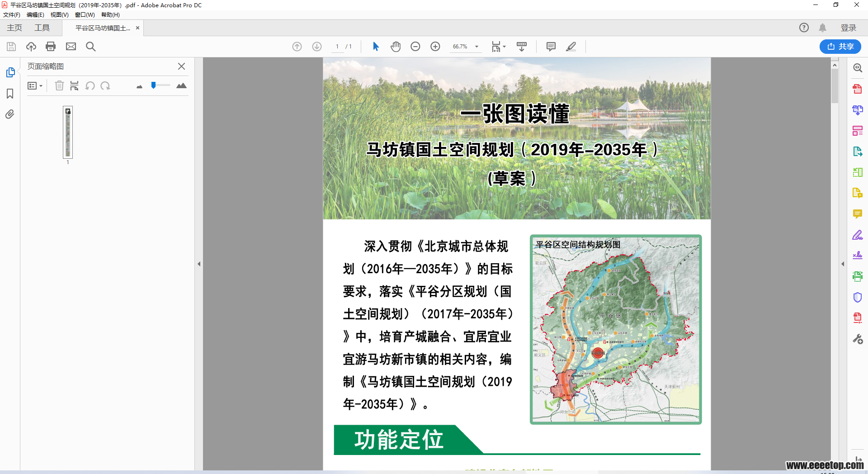This screenshot has width=868, height=474.
Task: Click the 功能定位 heading in the document
Action: (399, 440)
